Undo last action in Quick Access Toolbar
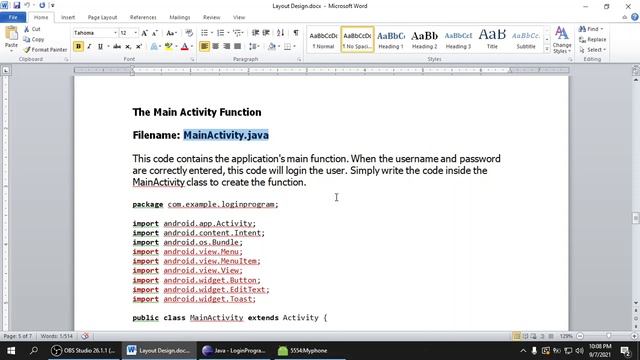The width and height of the screenshot is (640, 360). pyautogui.click(x=27, y=5)
